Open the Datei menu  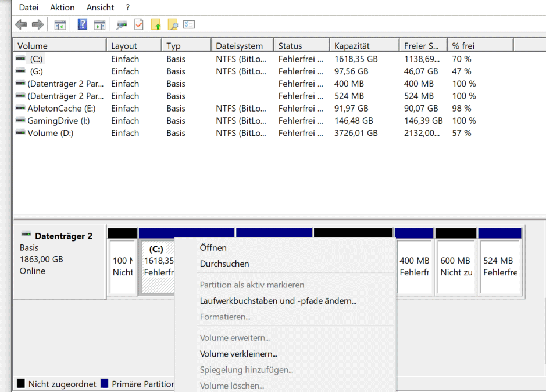[28, 7]
